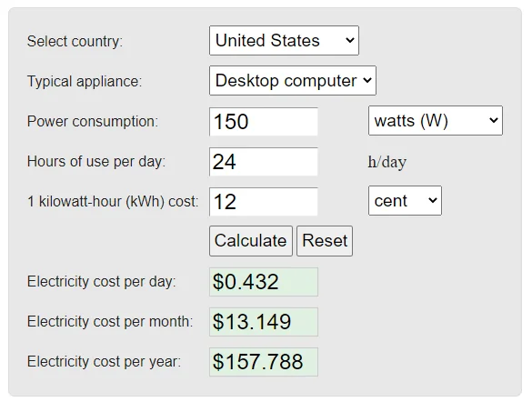Select the Electricity cost per month result
The width and height of the screenshot is (532, 402).
[264, 322]
